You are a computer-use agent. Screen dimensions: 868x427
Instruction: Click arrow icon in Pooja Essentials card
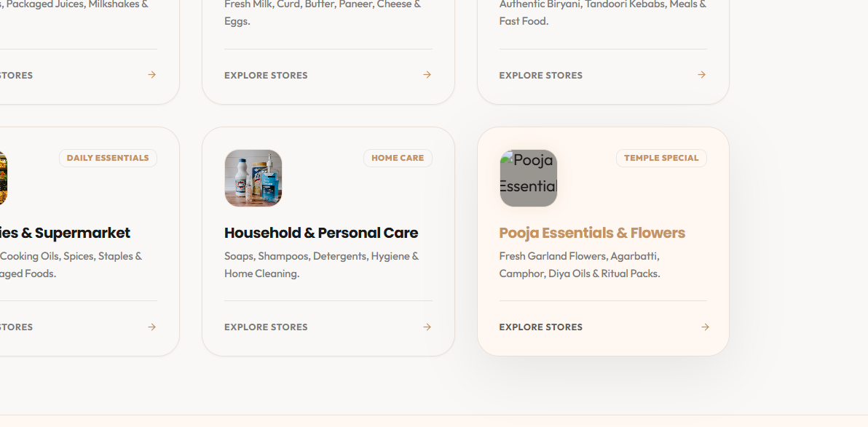point(705,327)
